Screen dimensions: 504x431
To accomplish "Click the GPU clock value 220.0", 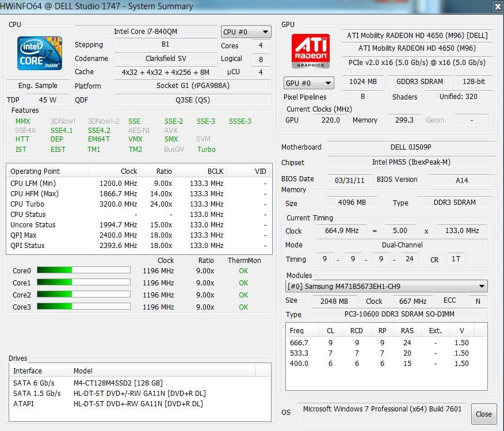I will coord(331,120).
